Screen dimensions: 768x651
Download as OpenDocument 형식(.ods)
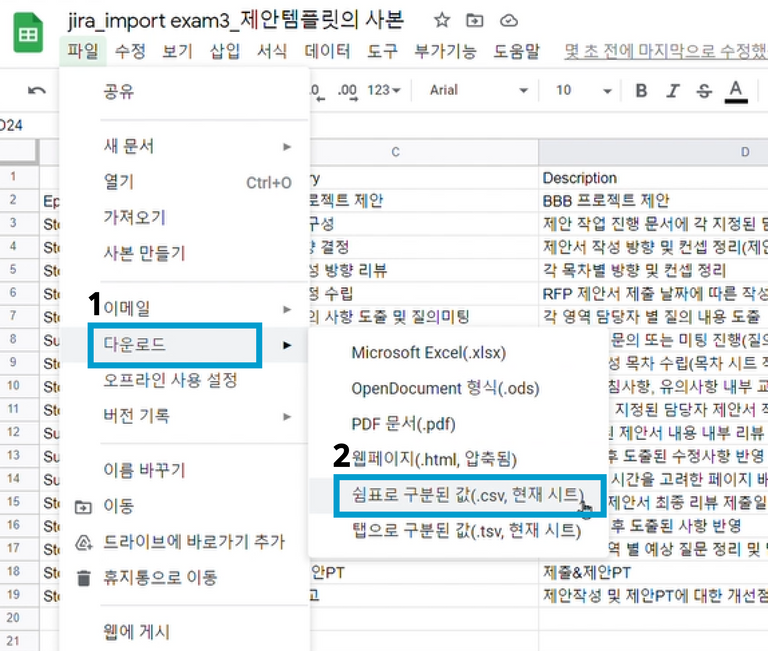tap(457, 389)
